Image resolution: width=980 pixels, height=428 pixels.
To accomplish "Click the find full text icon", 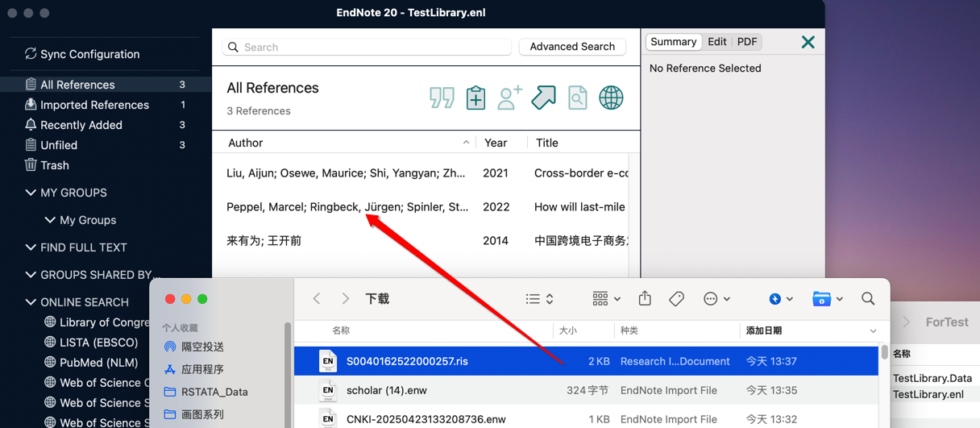I will click(x=577, y=98).
